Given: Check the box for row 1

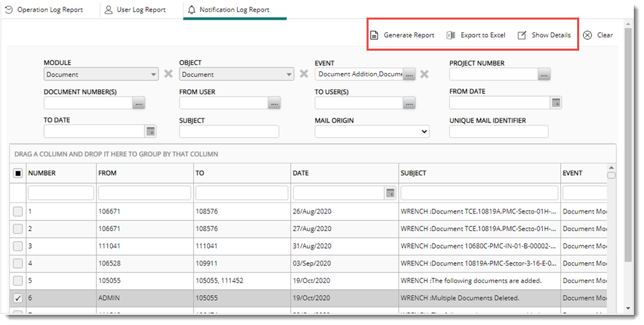Looking at the screenshot, I should tap(18, 211).
